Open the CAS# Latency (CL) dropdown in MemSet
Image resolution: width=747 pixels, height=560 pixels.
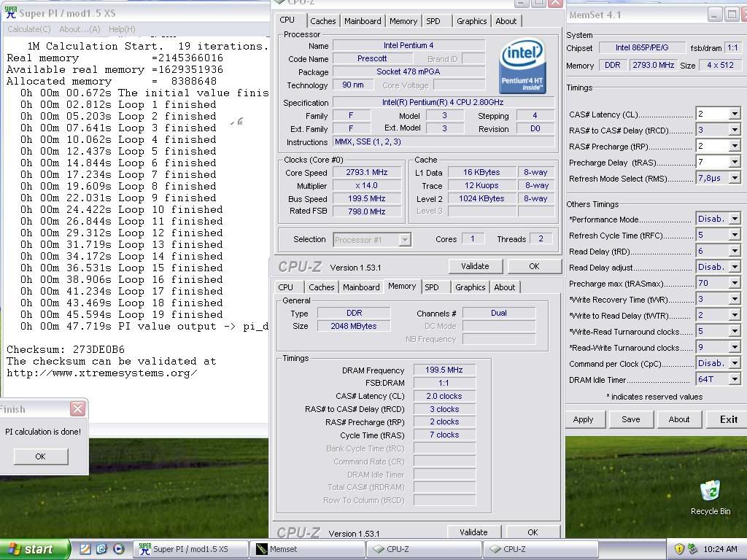click(x=735, y=114)
